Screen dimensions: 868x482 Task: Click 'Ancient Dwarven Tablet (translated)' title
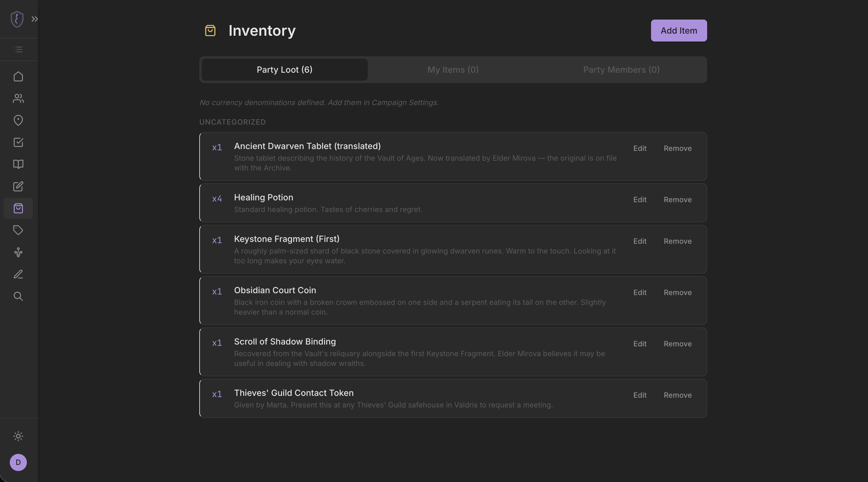pyautogui.click(x=307, y=146)
